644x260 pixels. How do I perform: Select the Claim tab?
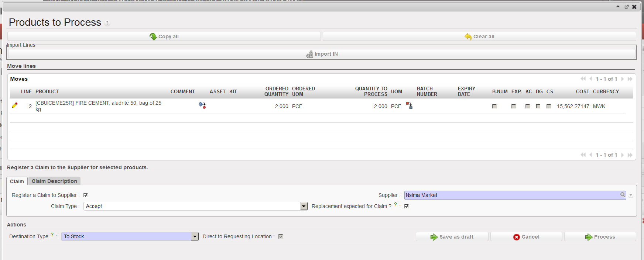17,181
